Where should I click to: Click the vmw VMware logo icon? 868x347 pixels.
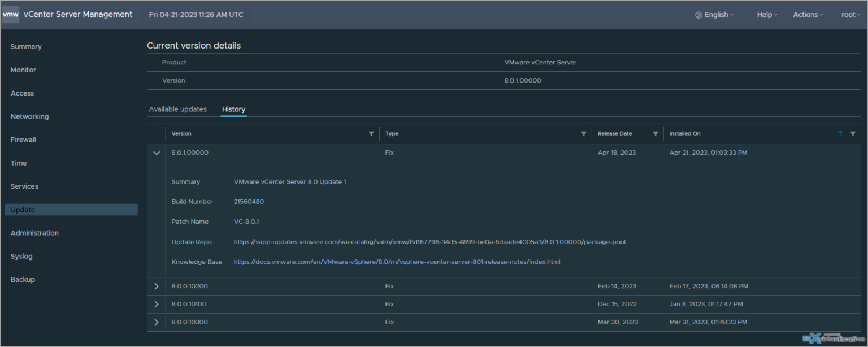pos(10,14)
